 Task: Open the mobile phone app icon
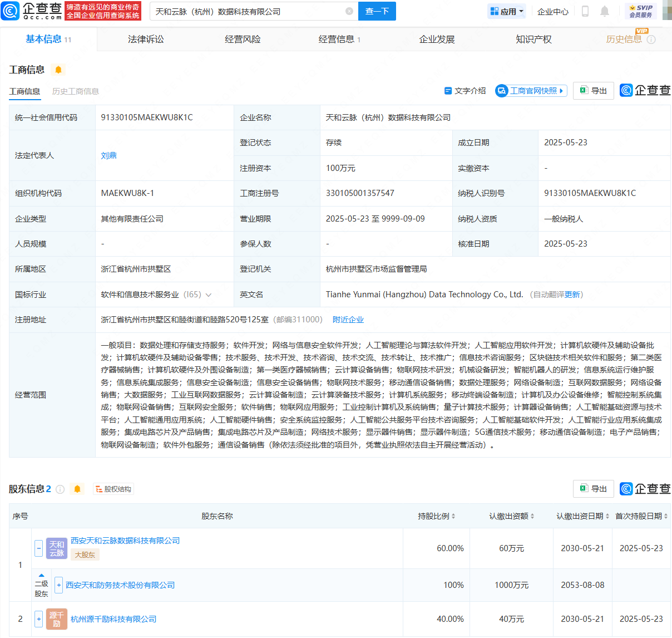tap(585, 11)
